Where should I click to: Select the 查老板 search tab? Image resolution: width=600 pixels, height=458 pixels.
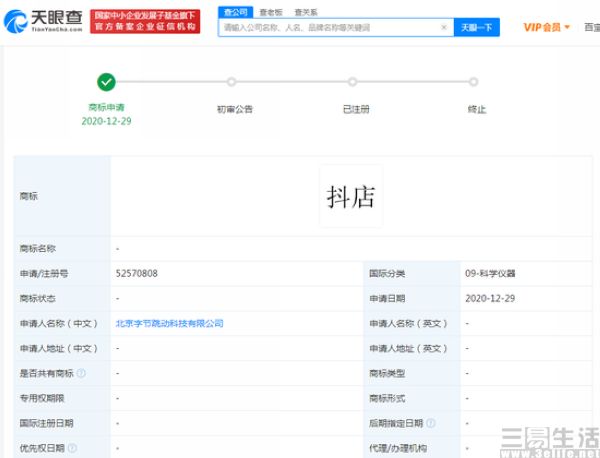pos(271,12)
